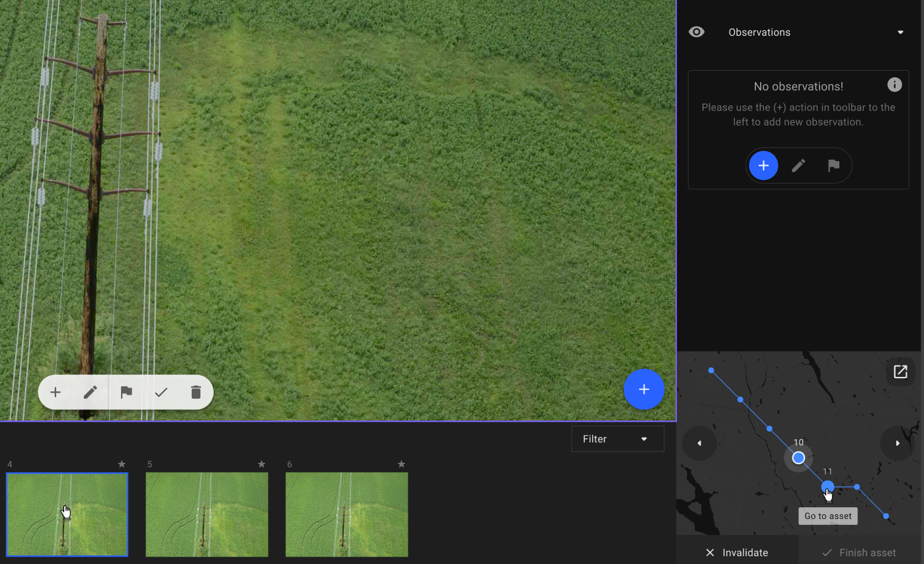This screenshot has height=564, width=924.
Task: Open map in external window icon
Action: tap(900, 372)
